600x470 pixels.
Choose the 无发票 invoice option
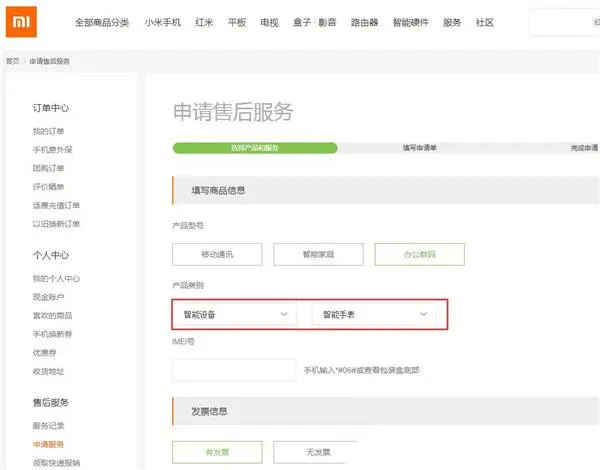coord(316,452)
